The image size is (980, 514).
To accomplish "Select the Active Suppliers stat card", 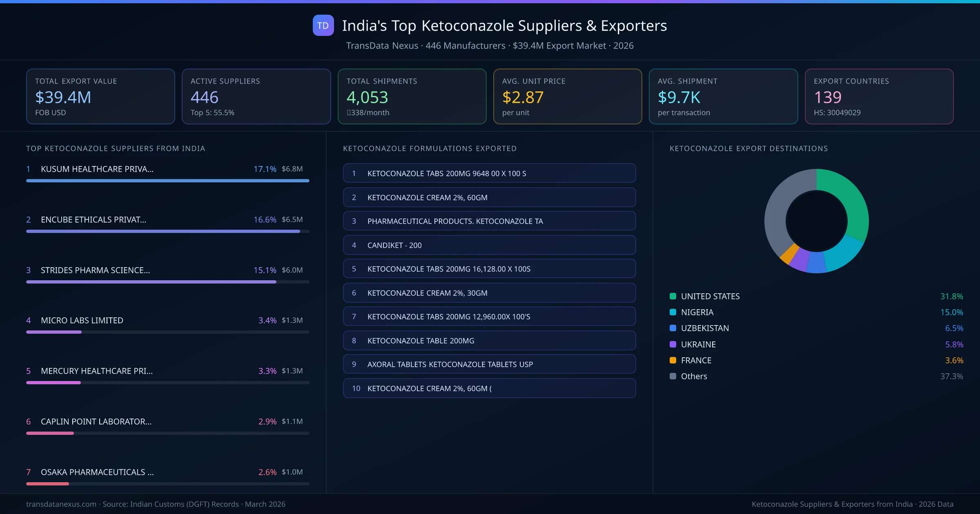I will coord(256,96).
